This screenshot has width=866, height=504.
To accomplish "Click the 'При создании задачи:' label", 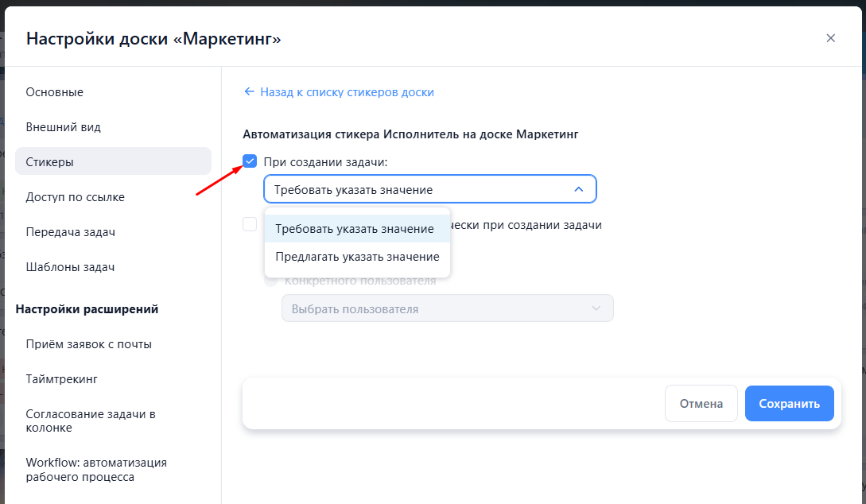I will (x=325, y=162).
